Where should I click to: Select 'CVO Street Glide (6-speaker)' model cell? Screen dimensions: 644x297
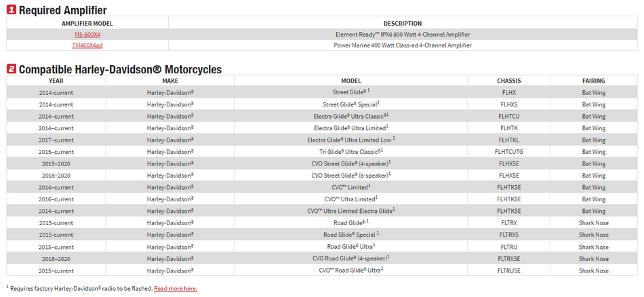tap(351, 176)
